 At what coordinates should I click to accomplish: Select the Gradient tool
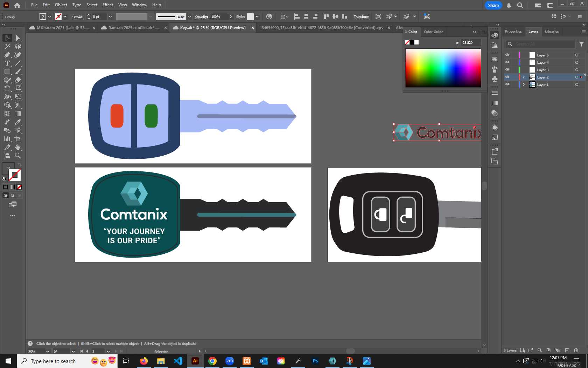point(18,114)
